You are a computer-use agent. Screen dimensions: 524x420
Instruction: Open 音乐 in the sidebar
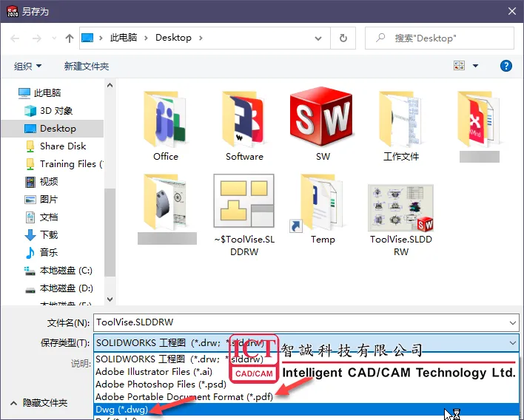pyautogui.click(x=41, y=252)
